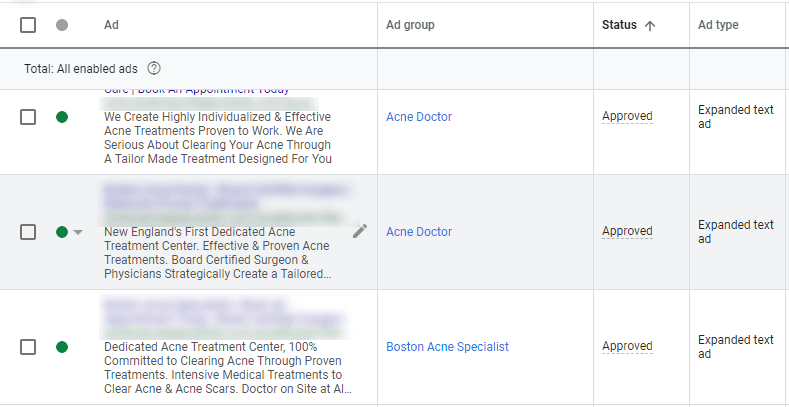Click the Ad column header

tap(111, 25)
